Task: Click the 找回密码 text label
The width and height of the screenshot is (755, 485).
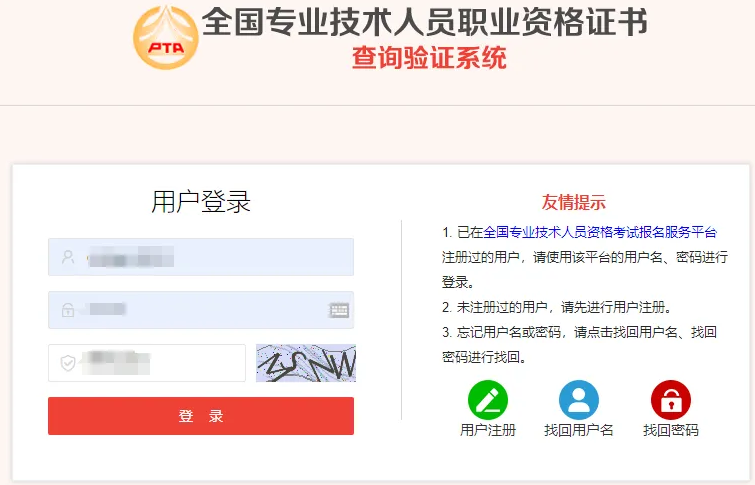Action: (x=671, y=430)
